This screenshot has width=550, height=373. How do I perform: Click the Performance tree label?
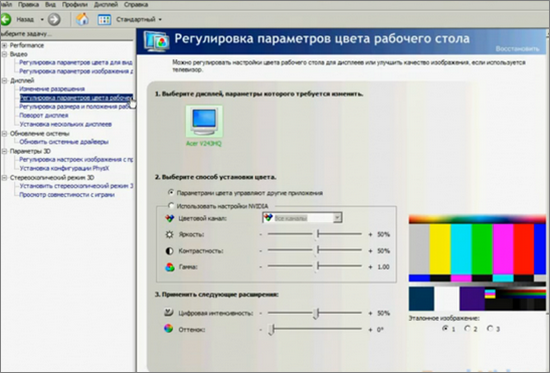point(27,46)
